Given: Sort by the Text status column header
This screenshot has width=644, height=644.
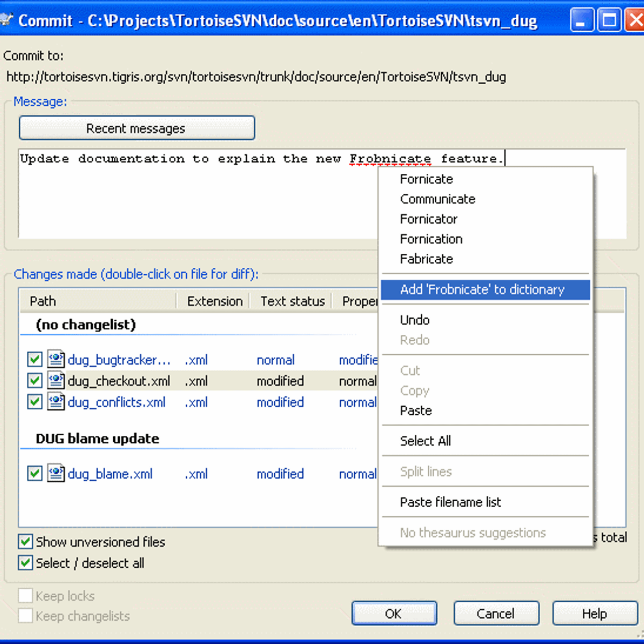Looking at the screenshot, I should tap(292, 302).
